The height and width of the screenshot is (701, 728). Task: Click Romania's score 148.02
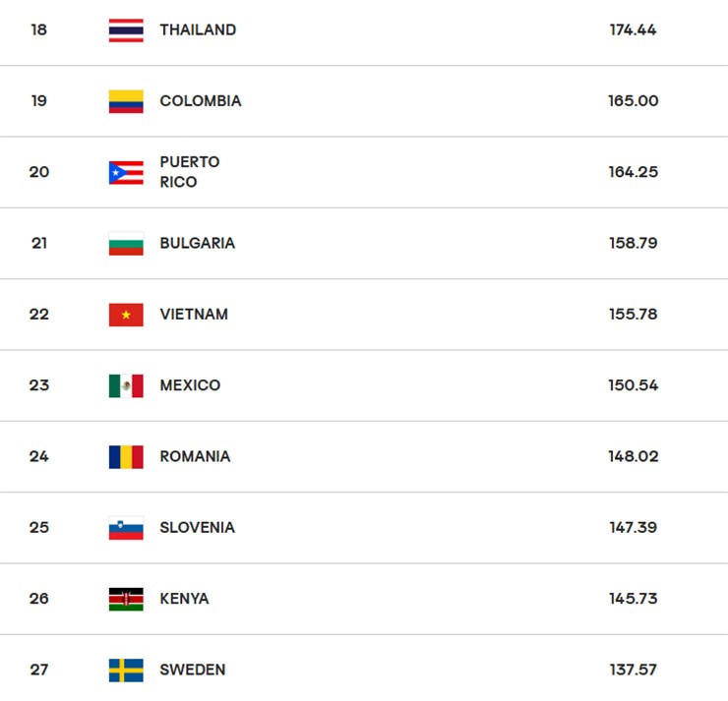click(x=633, y=456)
